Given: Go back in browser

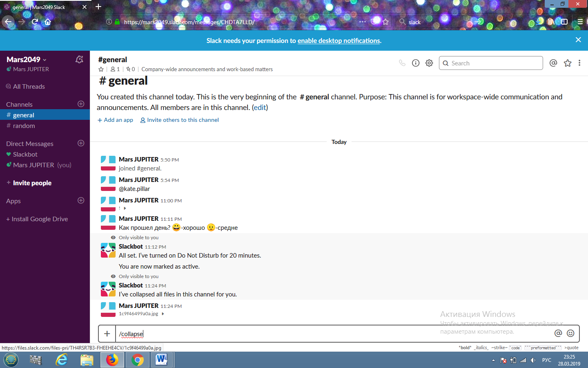Looking at the screenshot, I should [8, 22].
